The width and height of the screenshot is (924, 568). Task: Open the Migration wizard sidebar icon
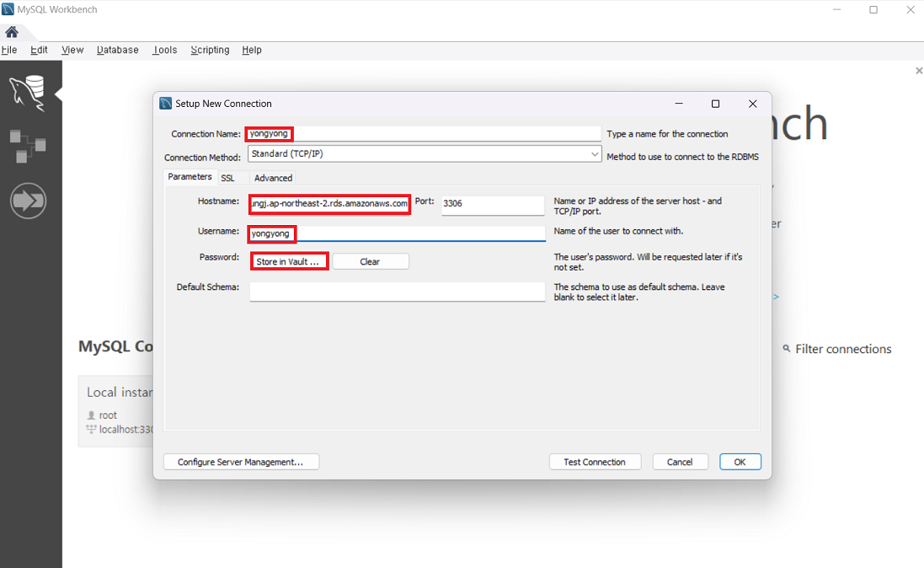click(x=28, y=201)
